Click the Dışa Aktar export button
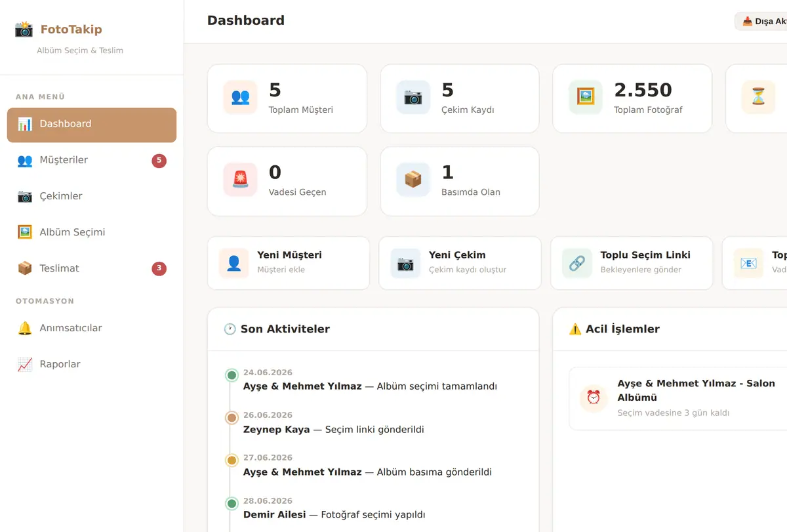Image resolution: width=787 pixels, height=532 pixels. 761,21
